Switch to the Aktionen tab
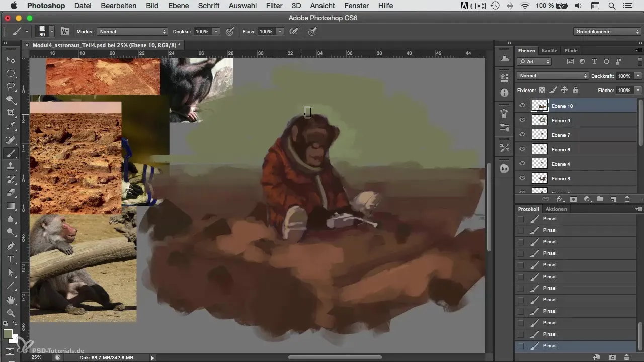This screenshot has height=362, width=644. coord(556,209)
